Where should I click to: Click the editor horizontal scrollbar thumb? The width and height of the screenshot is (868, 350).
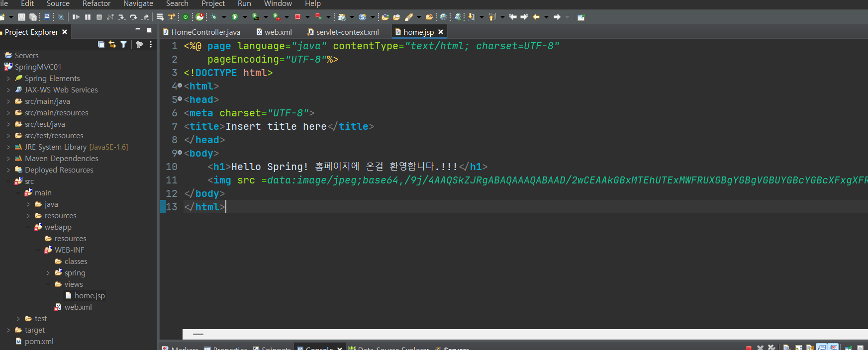point(198,334)
